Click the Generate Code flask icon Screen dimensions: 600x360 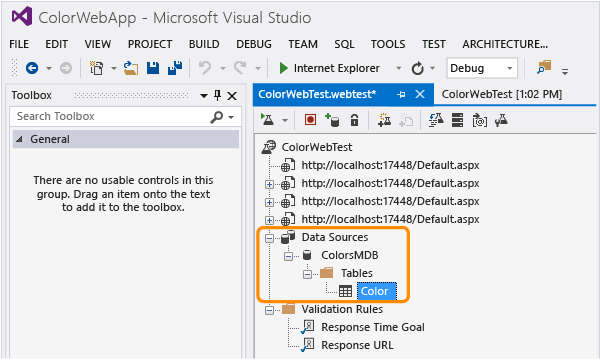click(x=436, y=120)
